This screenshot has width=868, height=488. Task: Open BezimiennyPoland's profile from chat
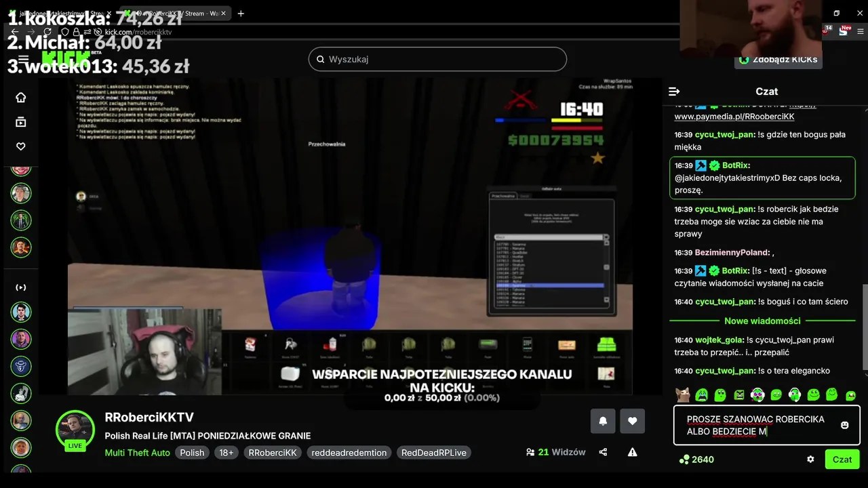[x=731, y=252]
